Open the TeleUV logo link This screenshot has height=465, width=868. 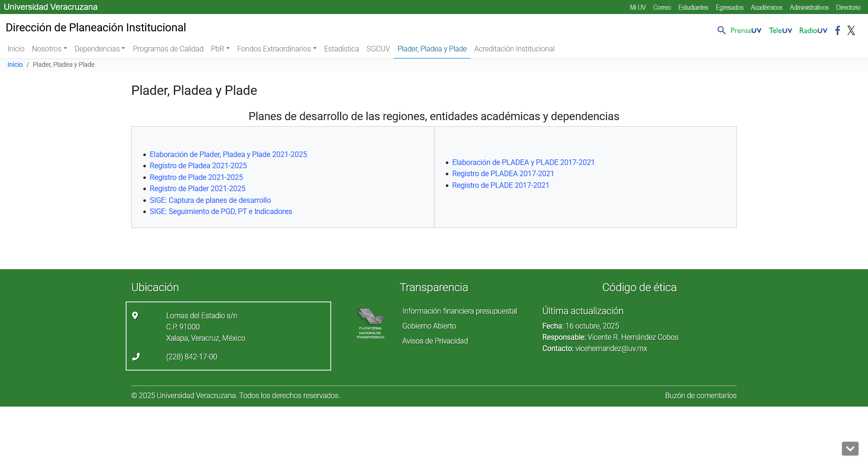tap(780, 30)
